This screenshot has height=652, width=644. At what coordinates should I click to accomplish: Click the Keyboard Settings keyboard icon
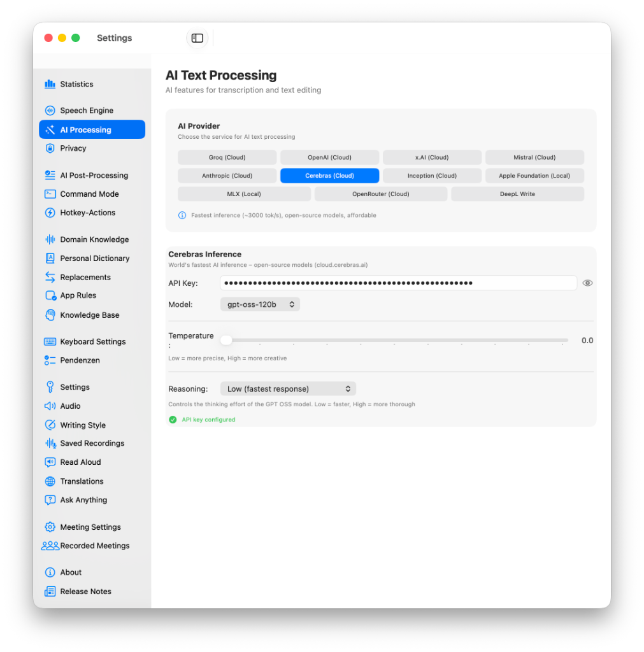50,342
